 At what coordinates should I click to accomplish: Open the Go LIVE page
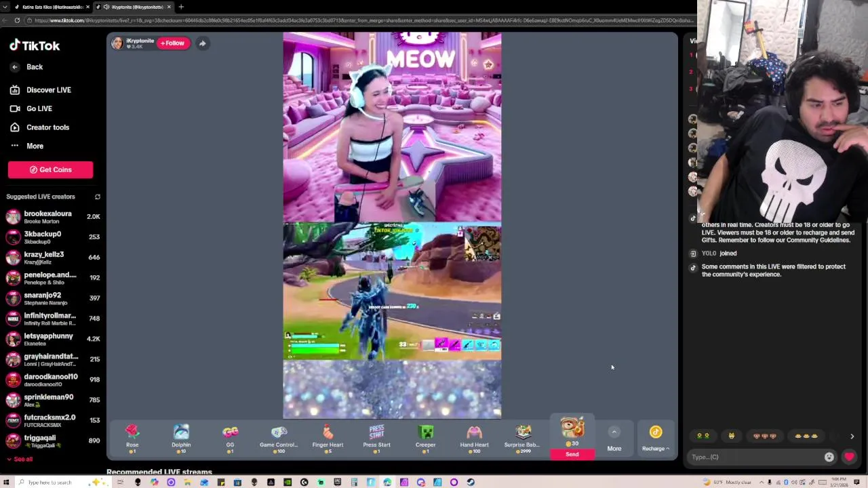31,108
